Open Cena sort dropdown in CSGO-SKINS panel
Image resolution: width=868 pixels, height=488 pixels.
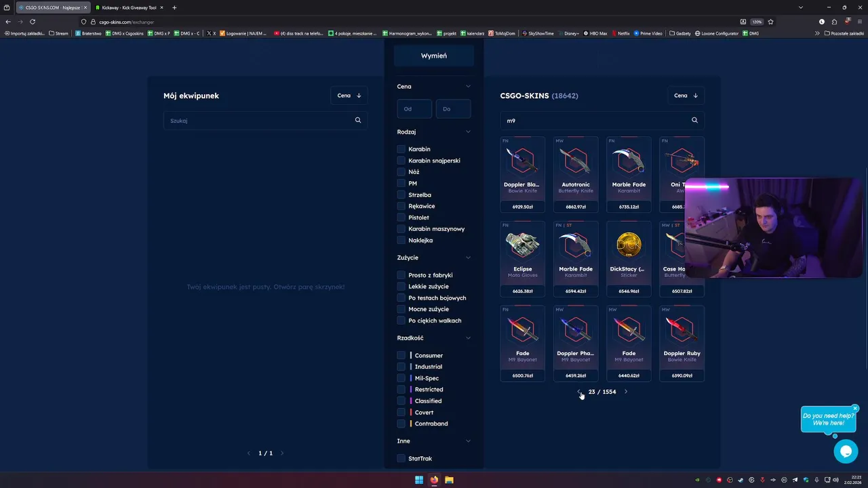point(686,96)
